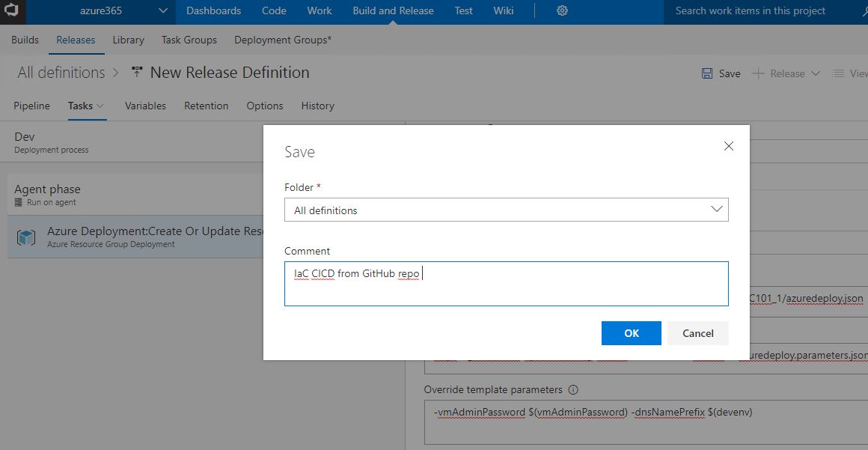The width and height of the screenshot is (868, 450).
Task: Switch to the Task Groups tab
Action: (189, 40)
